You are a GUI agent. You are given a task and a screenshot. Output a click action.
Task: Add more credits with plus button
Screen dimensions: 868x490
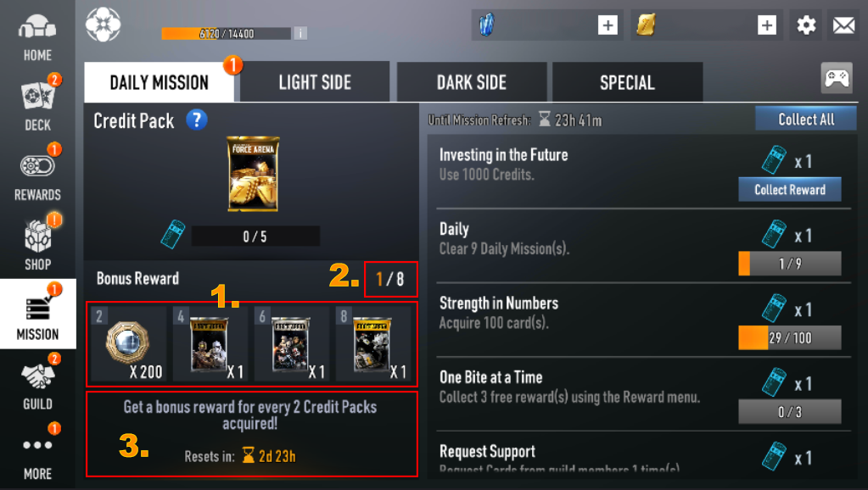(767, 25)
